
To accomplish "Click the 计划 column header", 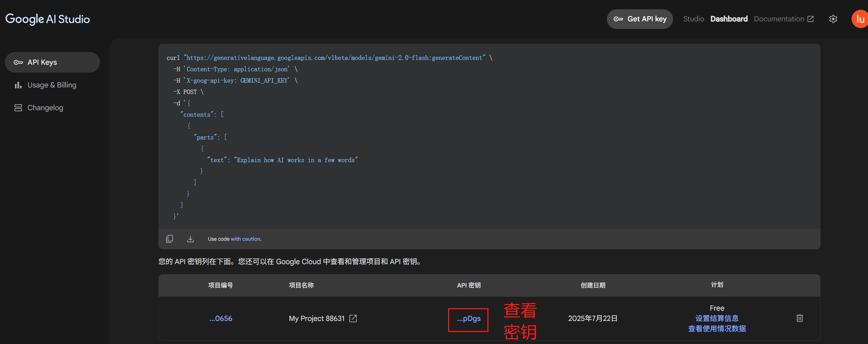I will tap(717, 285).
